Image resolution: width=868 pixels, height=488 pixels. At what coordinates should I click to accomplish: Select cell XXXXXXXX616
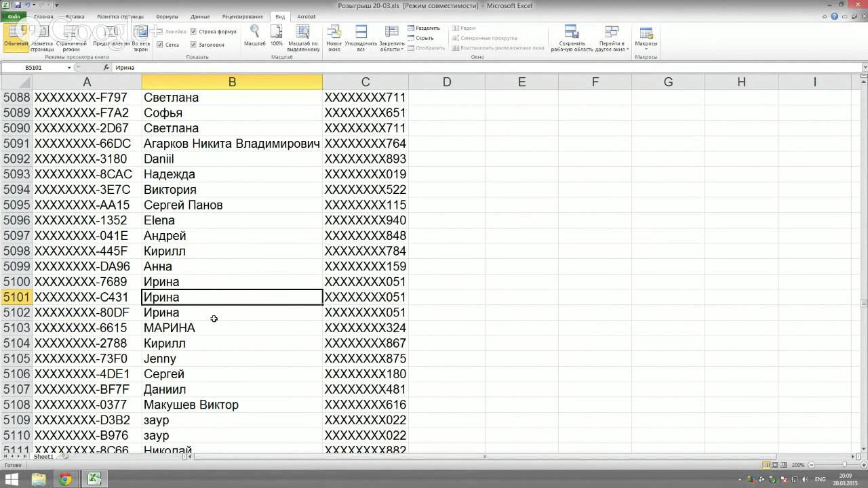coord(366,405)
